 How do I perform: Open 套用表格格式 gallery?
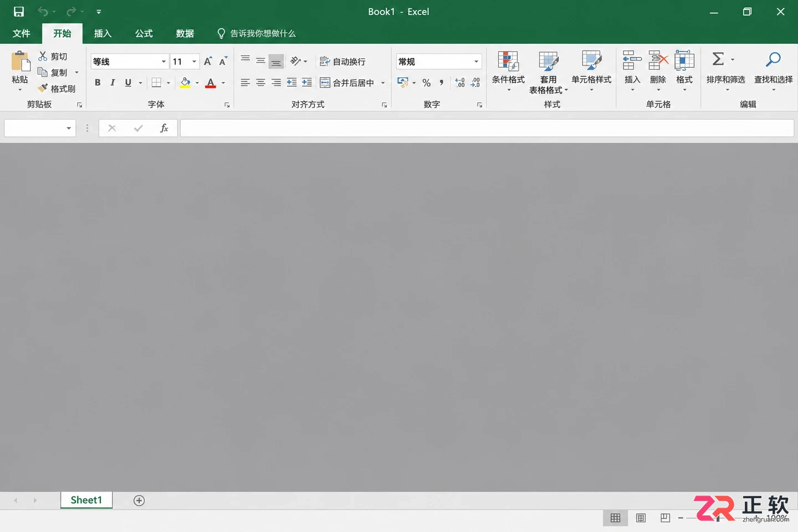[x=549, y=72]
